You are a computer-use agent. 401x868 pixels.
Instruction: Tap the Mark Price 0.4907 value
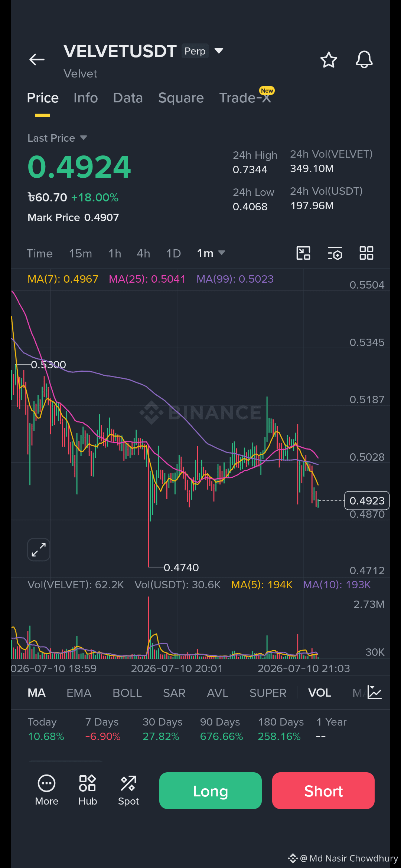tap(73, 217)
